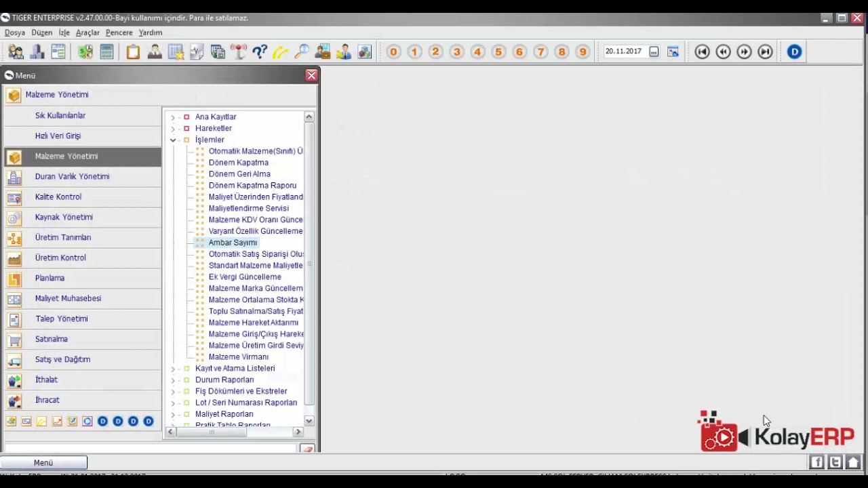Viewport: 868px width, 488px height.
Task: Click blue D button beside navigation arrows
Action: (794, 52)
